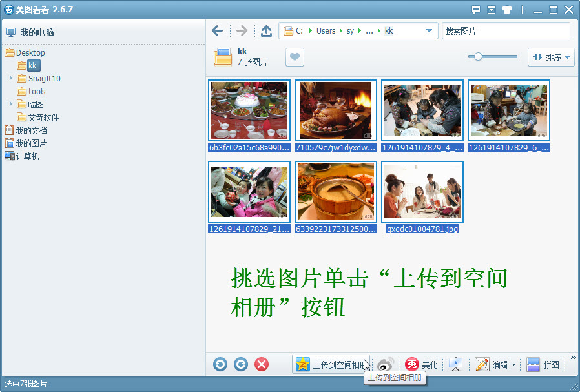
Task: Open 美化 beautify tool
Action: pos(421,365)
